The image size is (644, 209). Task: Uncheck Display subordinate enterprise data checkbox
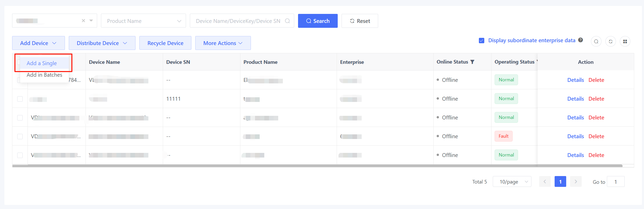coord(481,41)
